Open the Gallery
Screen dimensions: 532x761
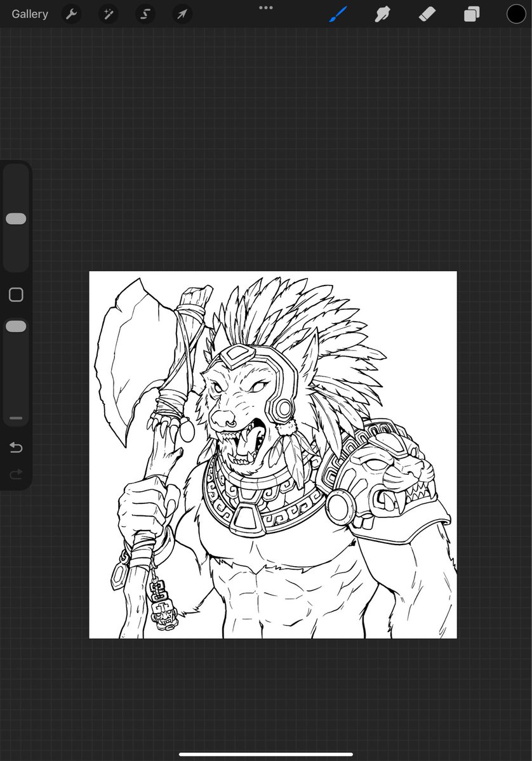30,14
